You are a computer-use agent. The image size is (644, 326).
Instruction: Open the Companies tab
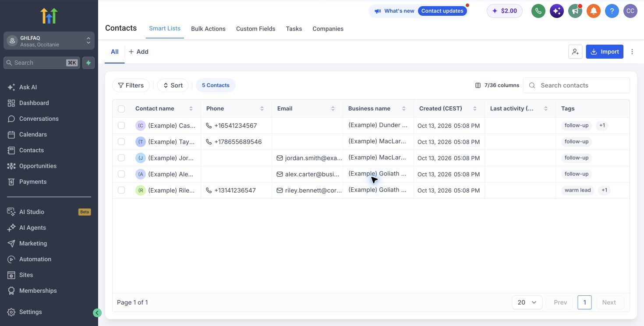(x=328, y=29)
